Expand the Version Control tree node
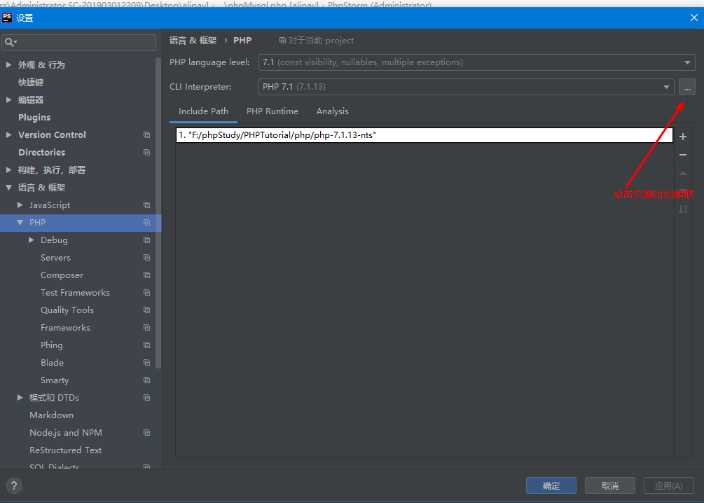 pyautogui.click(x=9, y=135)
